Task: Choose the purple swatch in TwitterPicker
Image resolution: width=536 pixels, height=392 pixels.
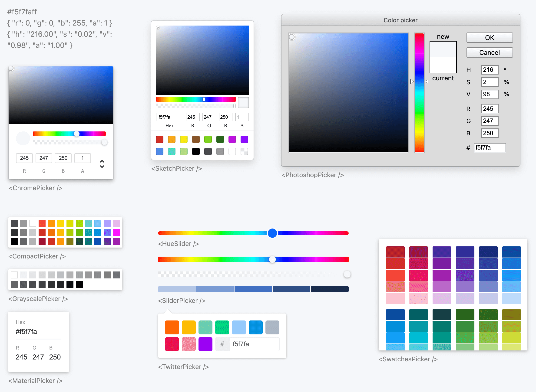Action: (x=205, y=344)
